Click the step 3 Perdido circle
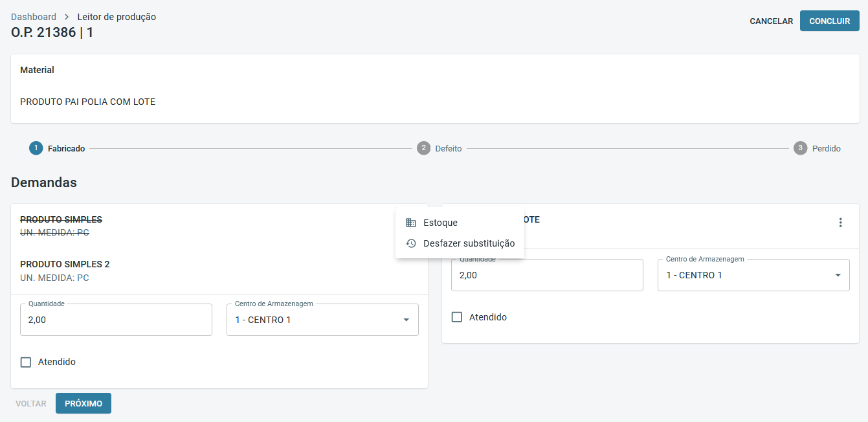This screenshot has width=868, height=422. (800, 148)
